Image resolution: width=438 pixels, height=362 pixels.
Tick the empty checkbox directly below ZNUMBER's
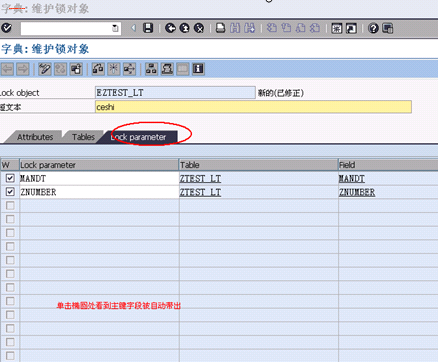(10, 206)
